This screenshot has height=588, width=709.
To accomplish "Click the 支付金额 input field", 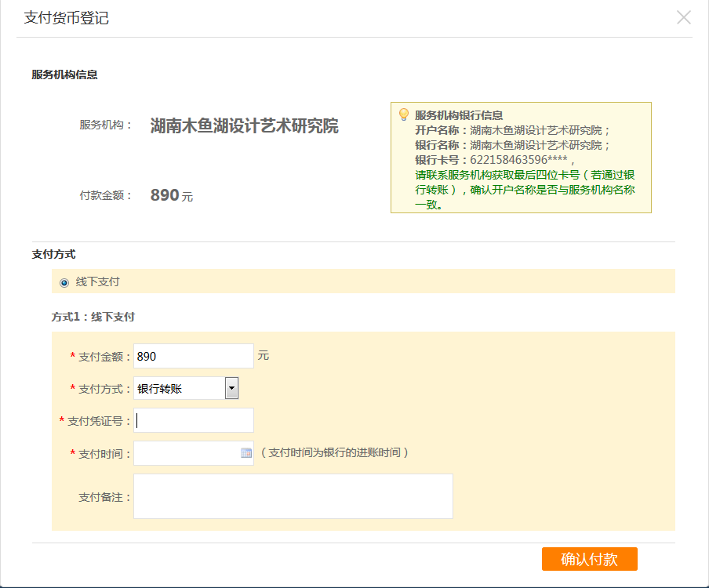I will pyautogui.click(x=194, y=356).
